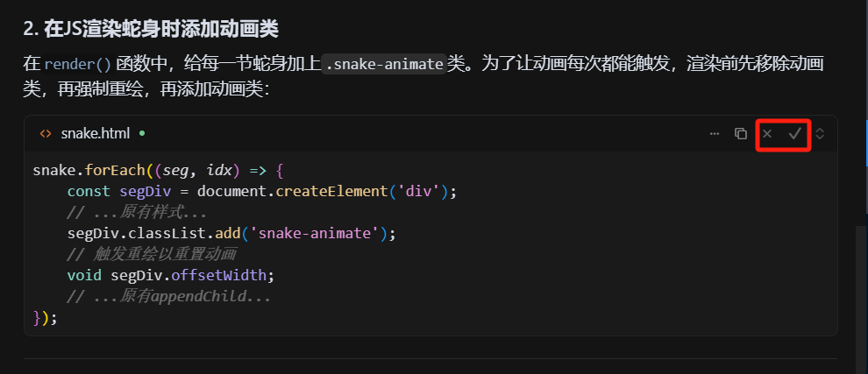This screenshot has width=868, height=374.
Task: Place cursor on the snake.forEach line
Action: [158, 170]
